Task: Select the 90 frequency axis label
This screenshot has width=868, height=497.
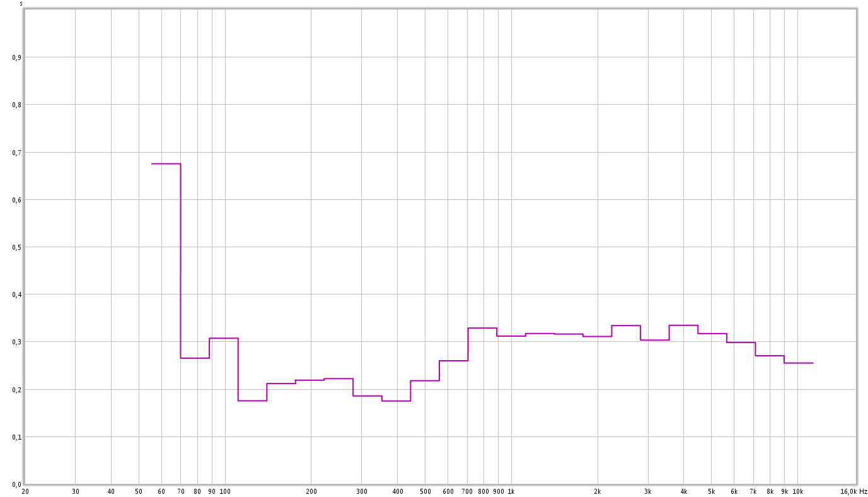Action: (x=212, y=491)
